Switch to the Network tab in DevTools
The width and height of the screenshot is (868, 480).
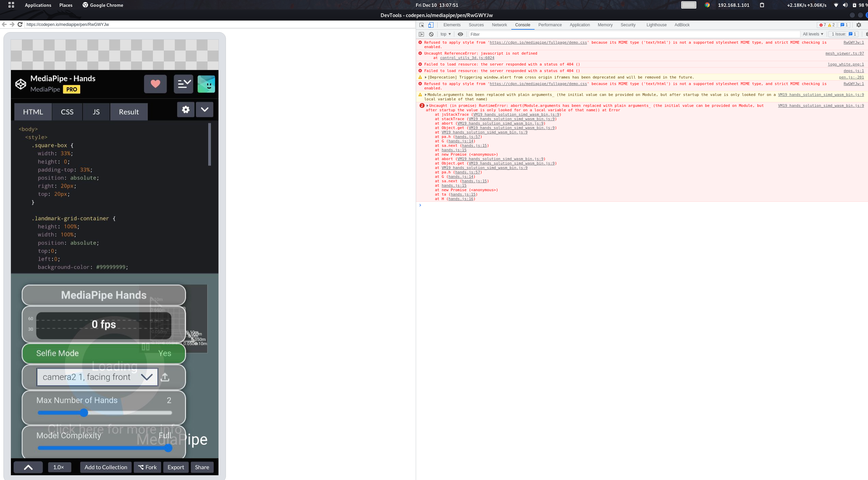499,25
